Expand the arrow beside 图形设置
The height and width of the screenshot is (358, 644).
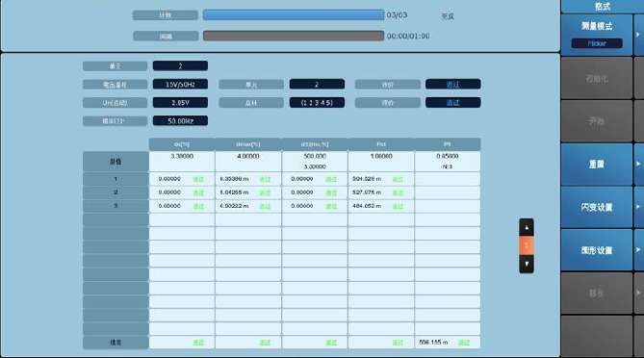pos(638,250)
